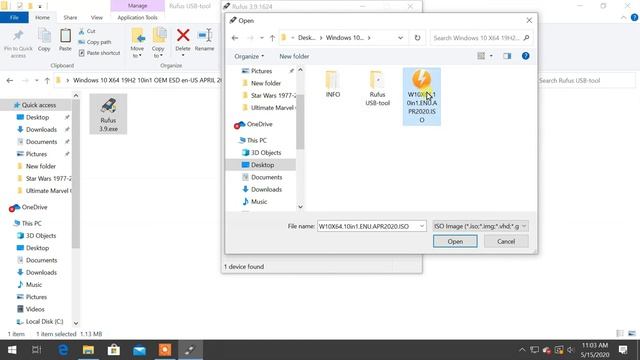Click Windows Start button
Screen dimensions: 640x360
point(12,350)
